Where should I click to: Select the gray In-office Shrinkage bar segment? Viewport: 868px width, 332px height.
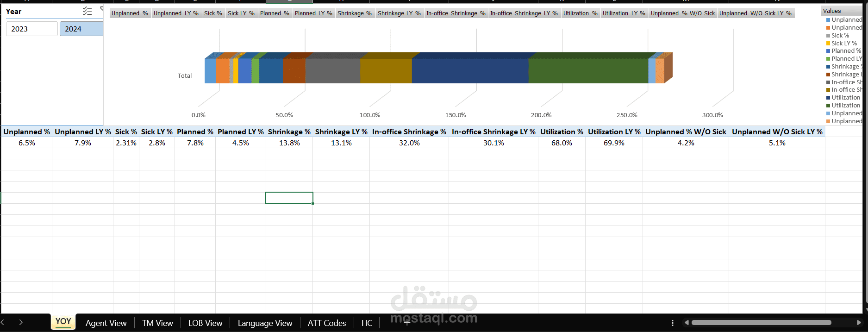click(x=332, y=71)
